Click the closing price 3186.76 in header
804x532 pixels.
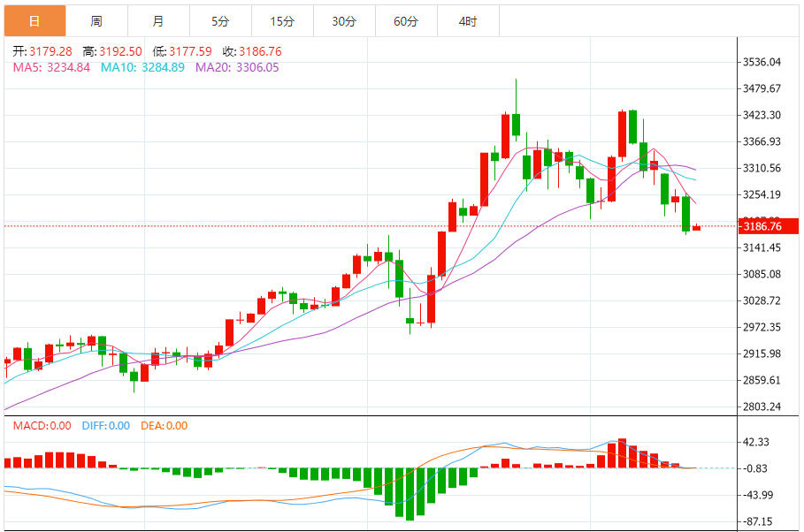(260, 52)
